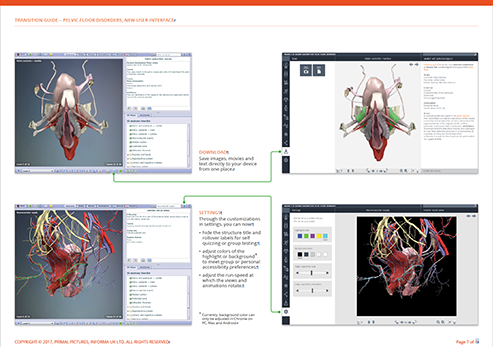Click right arrow of upper speed slider
The image size is (493, 360).
coord(327,273)
